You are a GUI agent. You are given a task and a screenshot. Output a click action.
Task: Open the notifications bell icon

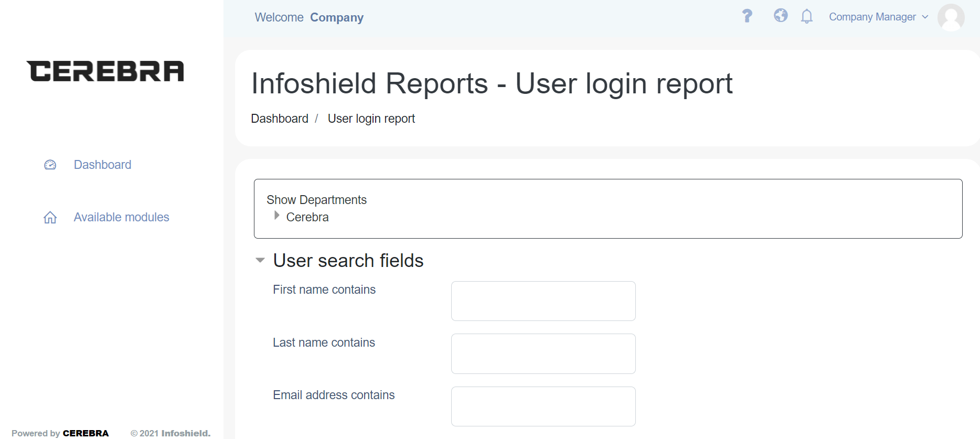pos(807,17)
